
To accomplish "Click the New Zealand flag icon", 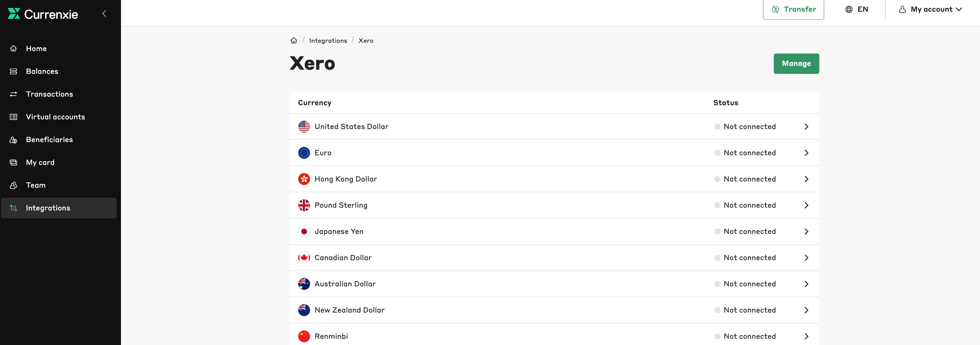I will [x=304, y=310].
